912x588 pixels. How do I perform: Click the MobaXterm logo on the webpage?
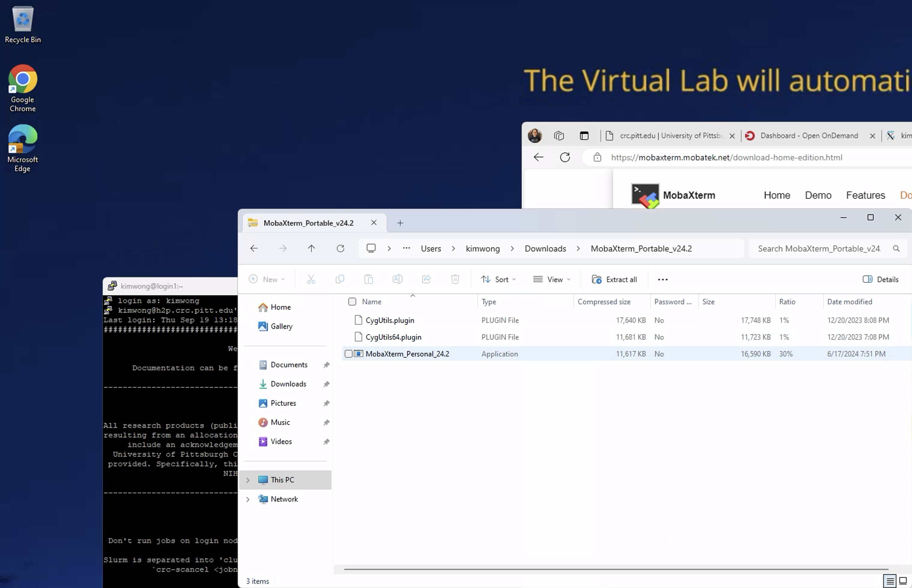pos(645,196)
